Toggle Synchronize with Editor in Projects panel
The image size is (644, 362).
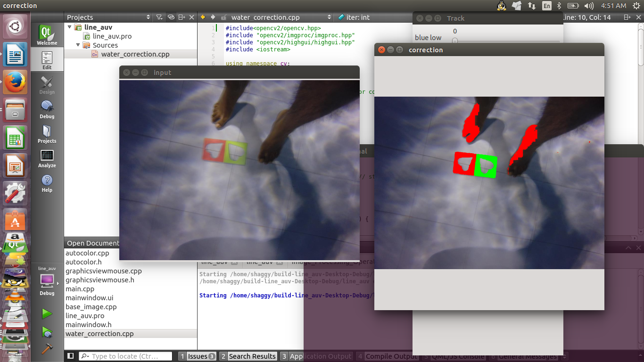click(171, 17)
